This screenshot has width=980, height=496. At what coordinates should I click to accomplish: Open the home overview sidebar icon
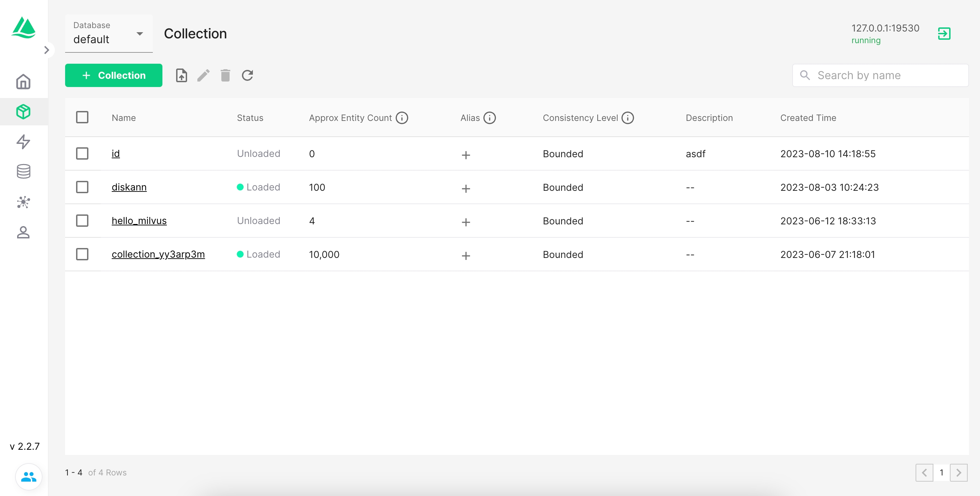pyautogui.click(x=23, y=82)
